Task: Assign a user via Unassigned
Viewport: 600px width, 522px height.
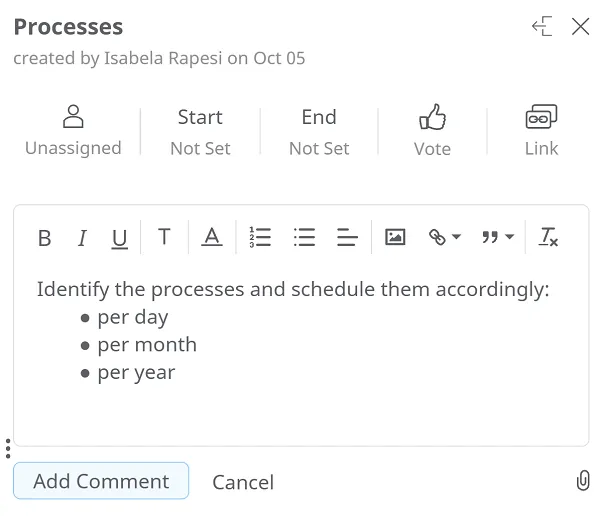Action: (x=73, y=131)
